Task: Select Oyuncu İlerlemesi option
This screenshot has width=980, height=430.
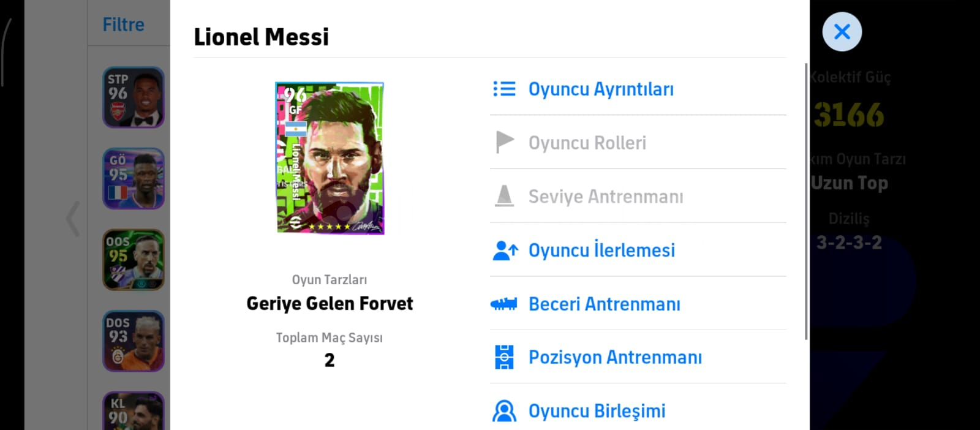Action: (x=601, y=251)
